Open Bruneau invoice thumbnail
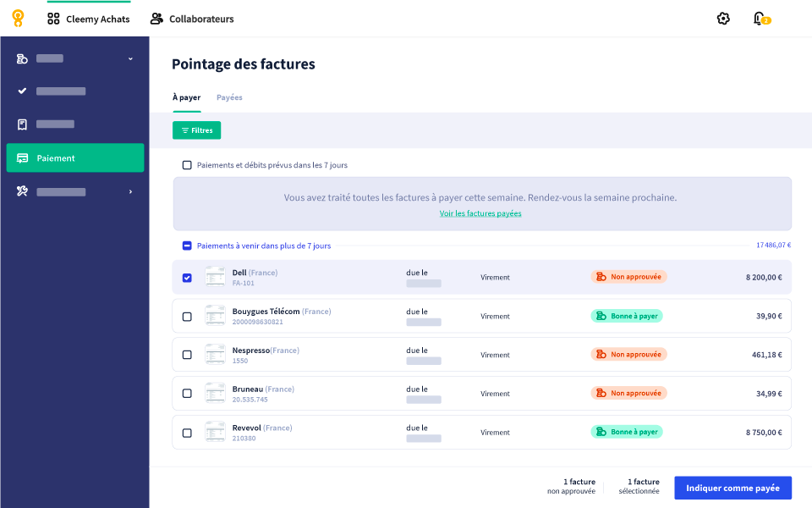 pyautogui.click(x=215, y=394)
